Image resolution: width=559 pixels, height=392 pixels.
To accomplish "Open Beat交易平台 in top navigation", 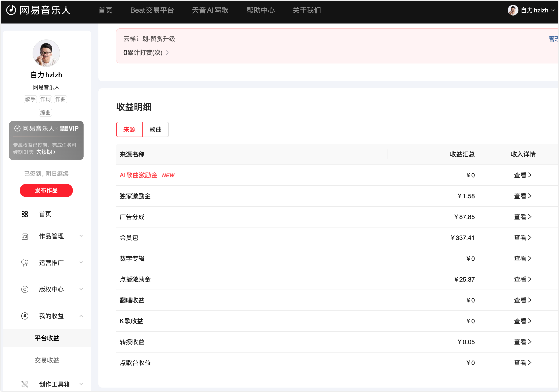I will (x=152, y=10).
